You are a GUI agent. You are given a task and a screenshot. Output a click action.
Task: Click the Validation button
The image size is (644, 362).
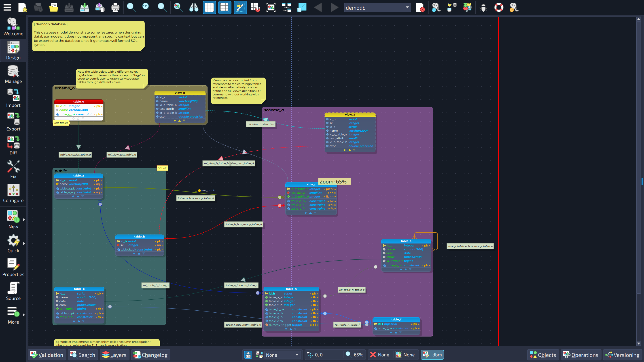47,355
